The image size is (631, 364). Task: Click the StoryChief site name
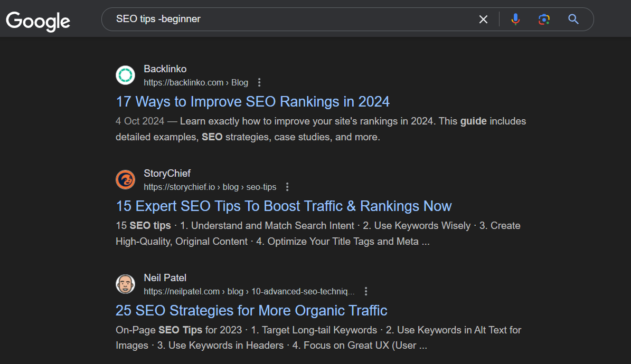tap(167, 174)
